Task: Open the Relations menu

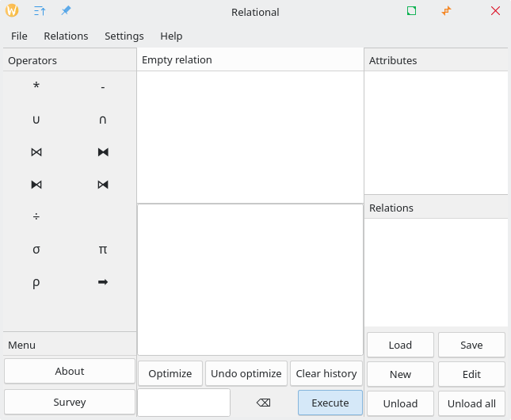Action: pos(66,36)
